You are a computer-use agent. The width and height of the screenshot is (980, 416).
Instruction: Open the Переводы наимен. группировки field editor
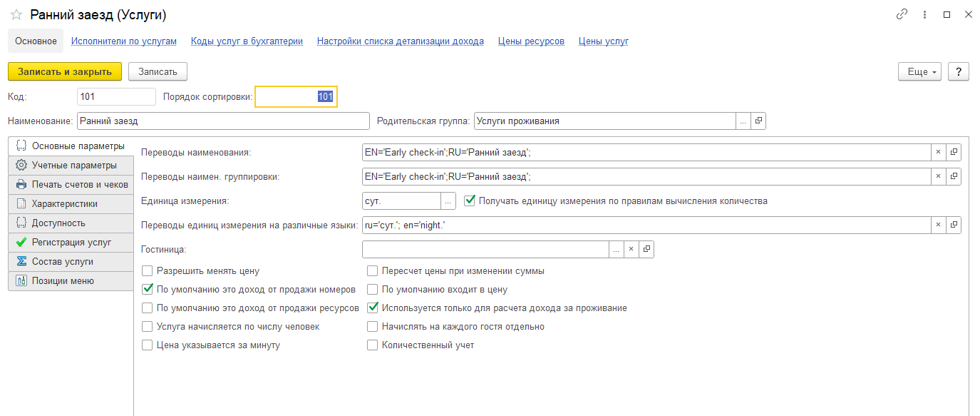tap(954, 176)
